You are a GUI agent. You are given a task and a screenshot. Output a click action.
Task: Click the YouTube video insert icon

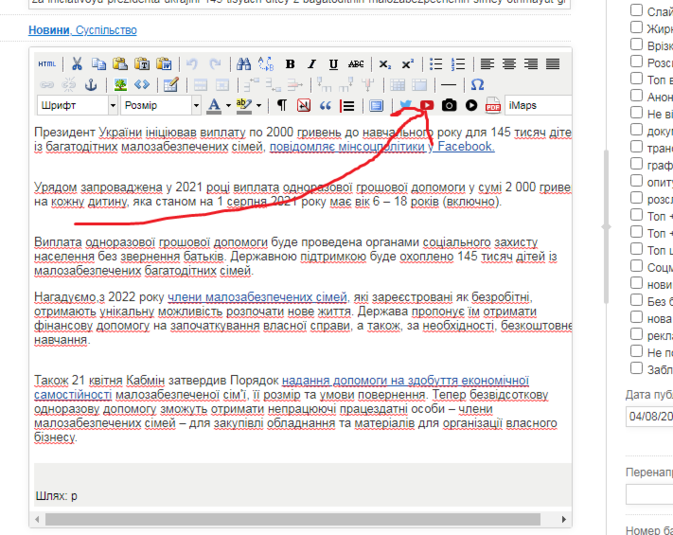[427, 105]
